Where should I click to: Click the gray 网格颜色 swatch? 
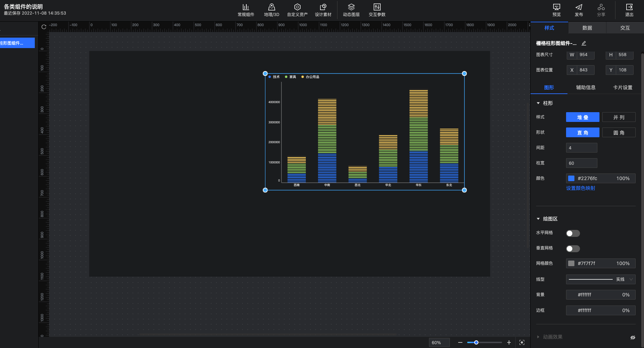[571, 263]
